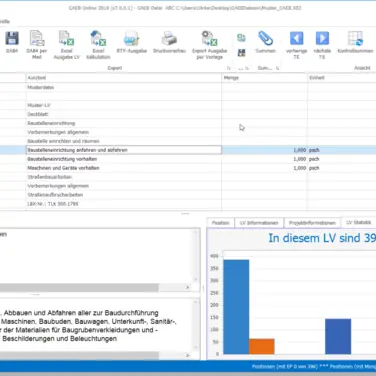Open the Druckvorschau print preview

point(169,42)
